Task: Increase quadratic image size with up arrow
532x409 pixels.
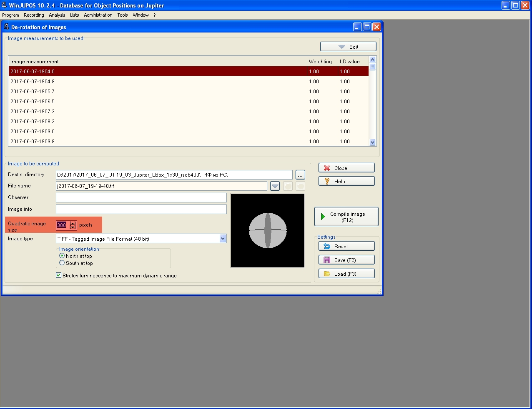Action: pyautogui.click(x=73, y=223)
